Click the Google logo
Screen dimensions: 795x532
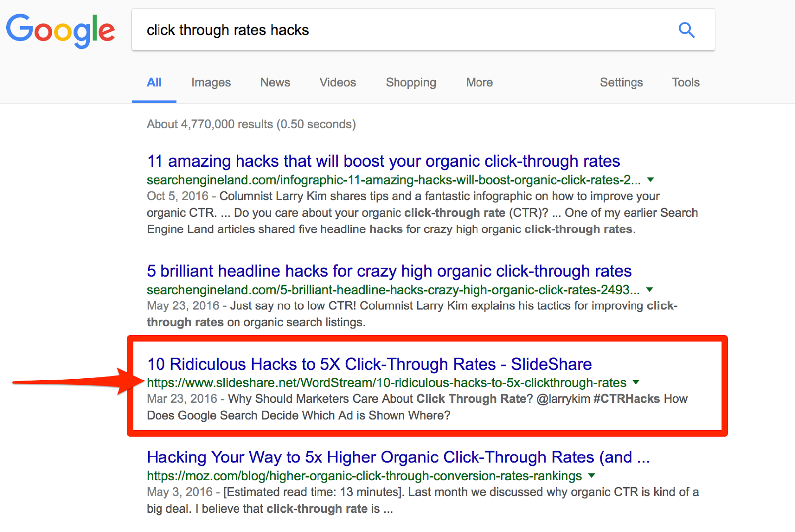click(61, 31)
